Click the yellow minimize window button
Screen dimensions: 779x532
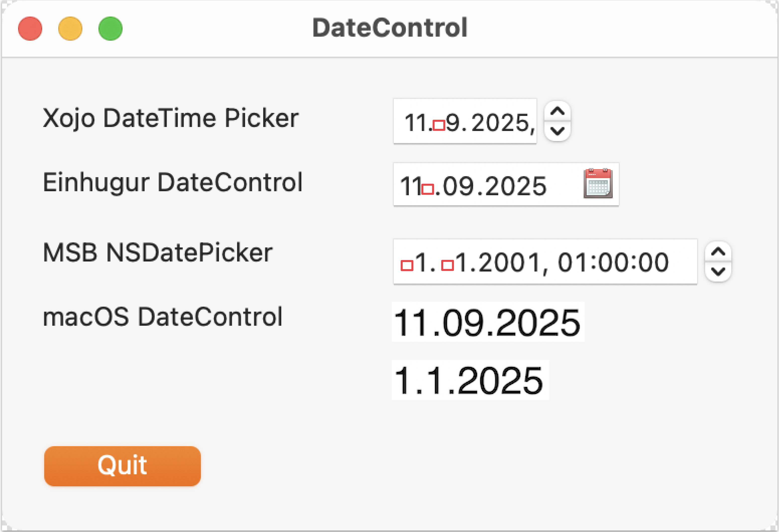pos(70,28)
